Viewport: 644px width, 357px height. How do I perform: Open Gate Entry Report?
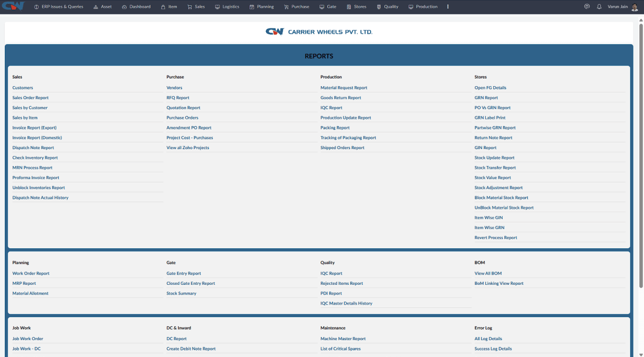(184, 274)
